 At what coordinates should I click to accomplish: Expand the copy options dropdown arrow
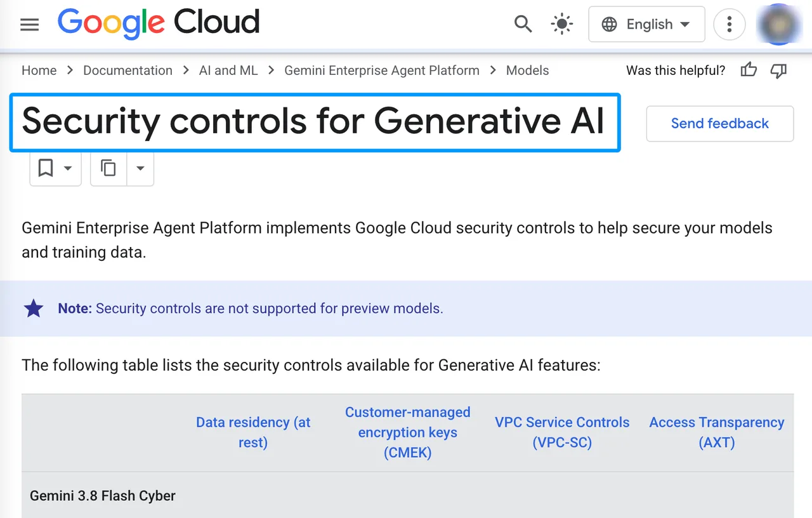pos(141,168)
